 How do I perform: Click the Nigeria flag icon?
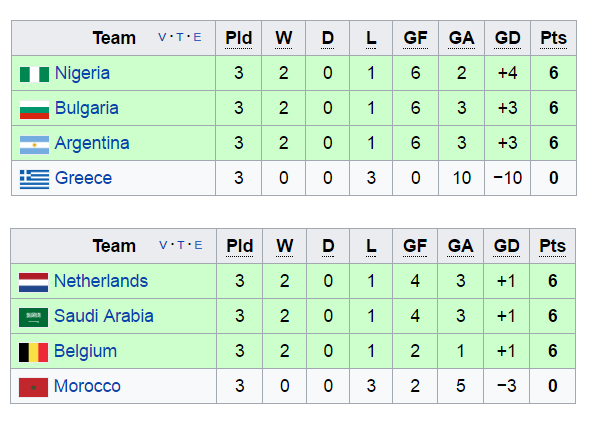tap(34, 74)
